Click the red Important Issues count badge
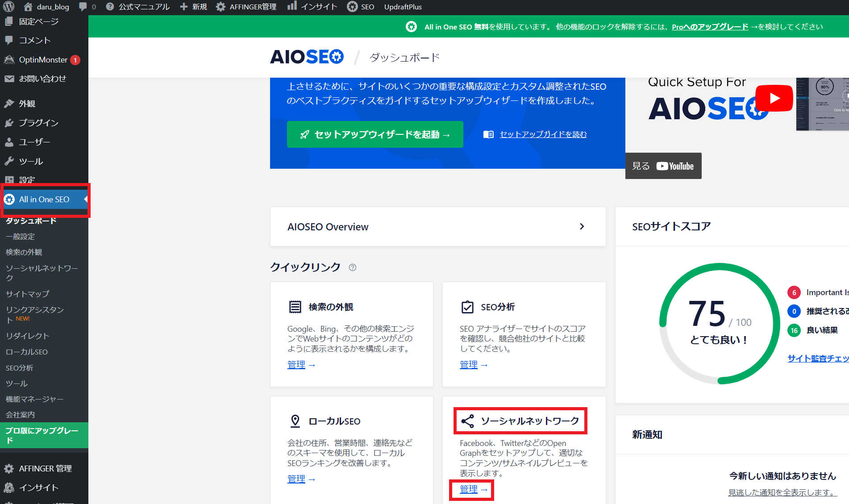 pos(794,292)
